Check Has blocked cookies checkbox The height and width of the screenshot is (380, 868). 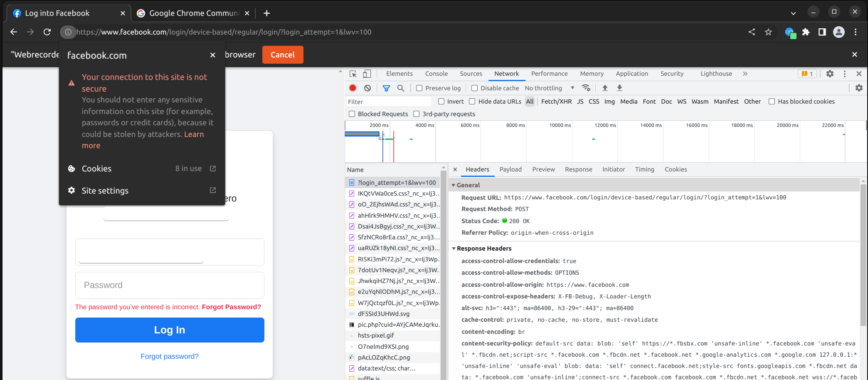[772, 102]
